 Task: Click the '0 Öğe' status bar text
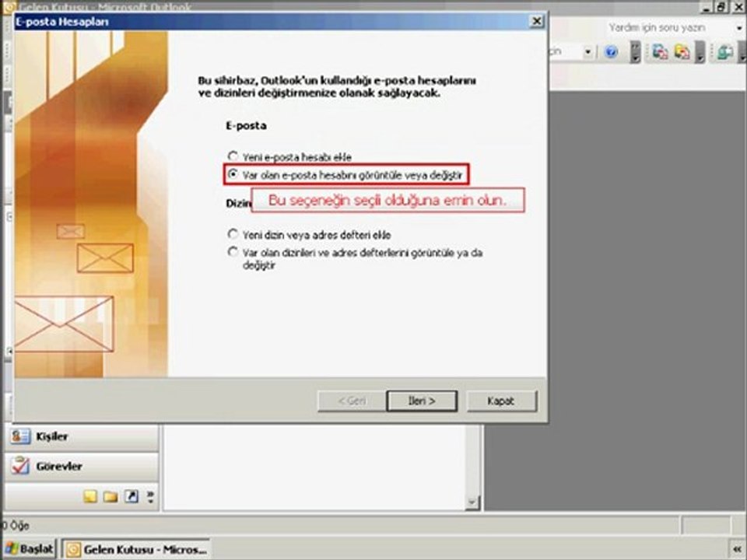pyautogui.click(x=15, y=526)
